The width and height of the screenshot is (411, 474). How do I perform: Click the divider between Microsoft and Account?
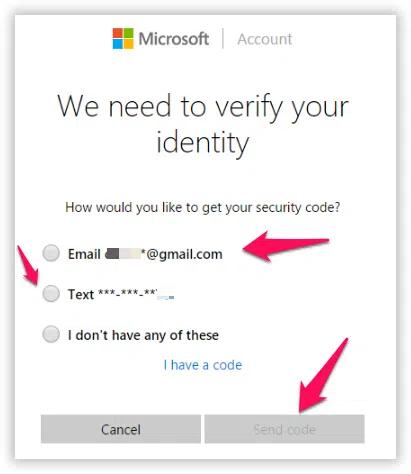tap(223, 39)
